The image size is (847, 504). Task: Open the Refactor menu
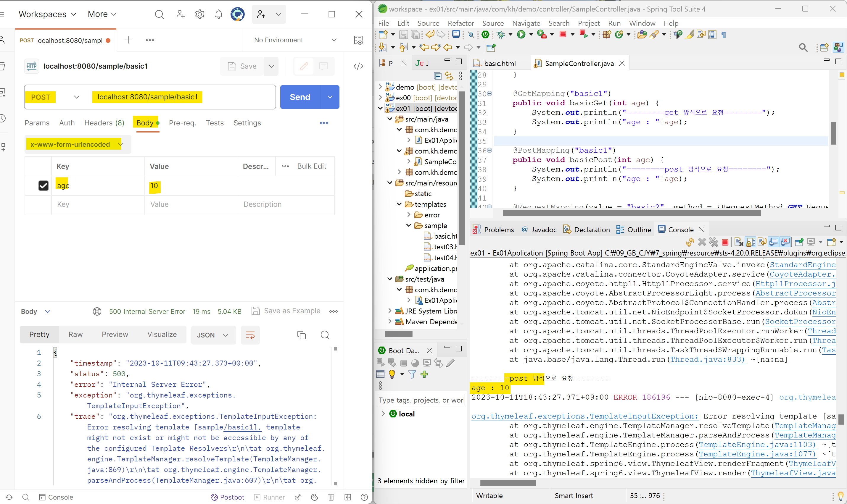pos(460,23)
